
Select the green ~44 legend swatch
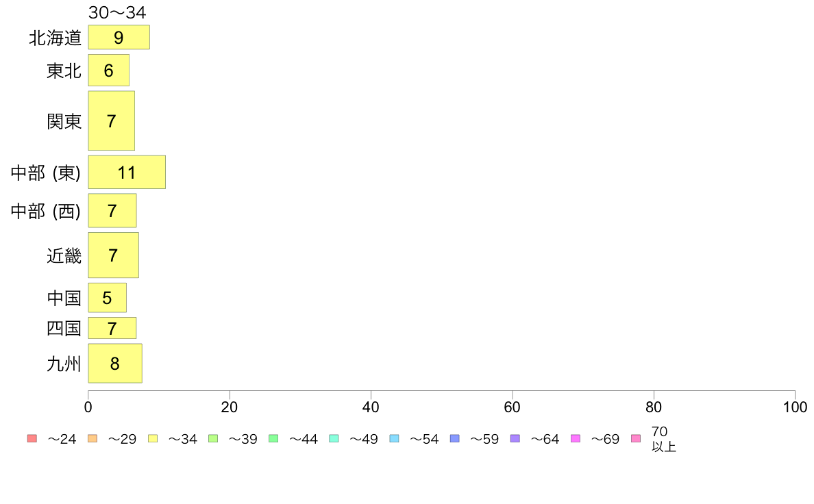(273, 438)
